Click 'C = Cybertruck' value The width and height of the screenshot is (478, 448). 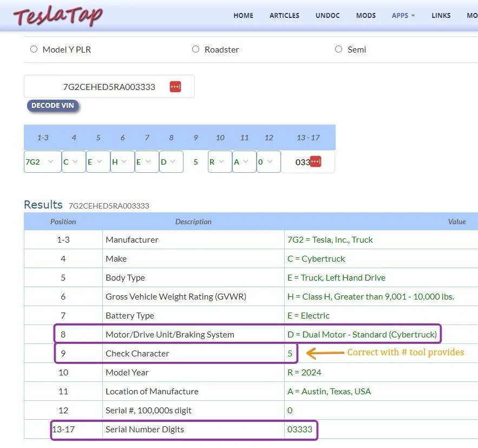316,258
